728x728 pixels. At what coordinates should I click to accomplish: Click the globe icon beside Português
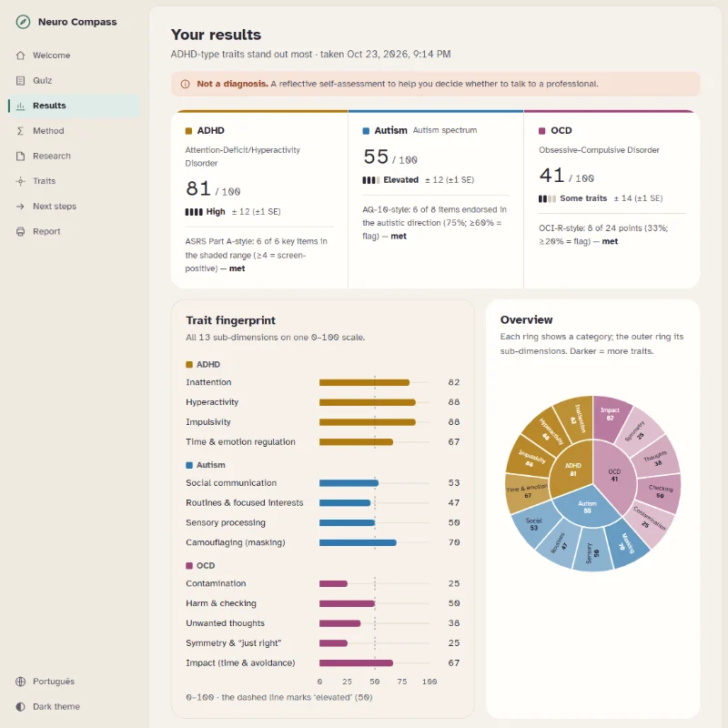[20, 681]
